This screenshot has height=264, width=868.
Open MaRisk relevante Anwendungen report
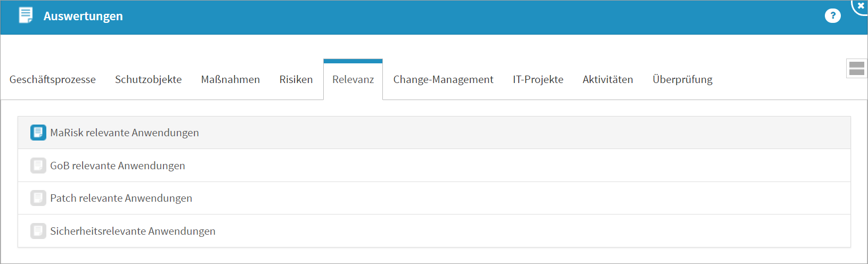tap(125, 133)
